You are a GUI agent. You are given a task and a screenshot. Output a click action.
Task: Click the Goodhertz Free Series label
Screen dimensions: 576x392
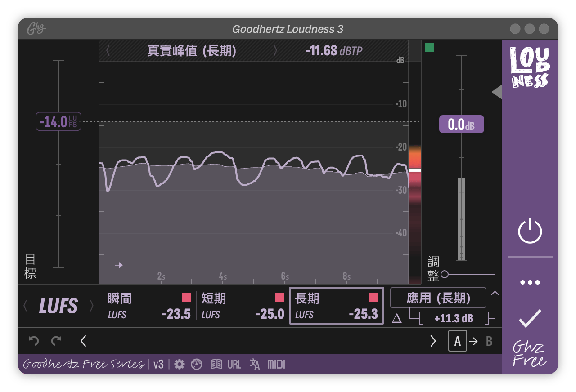(x=84, y=364)
